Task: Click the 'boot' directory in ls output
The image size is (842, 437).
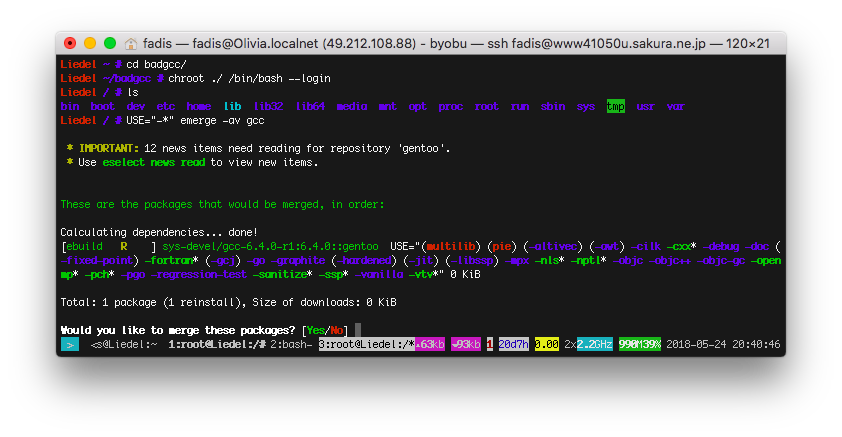Action: tap(103, 106)
